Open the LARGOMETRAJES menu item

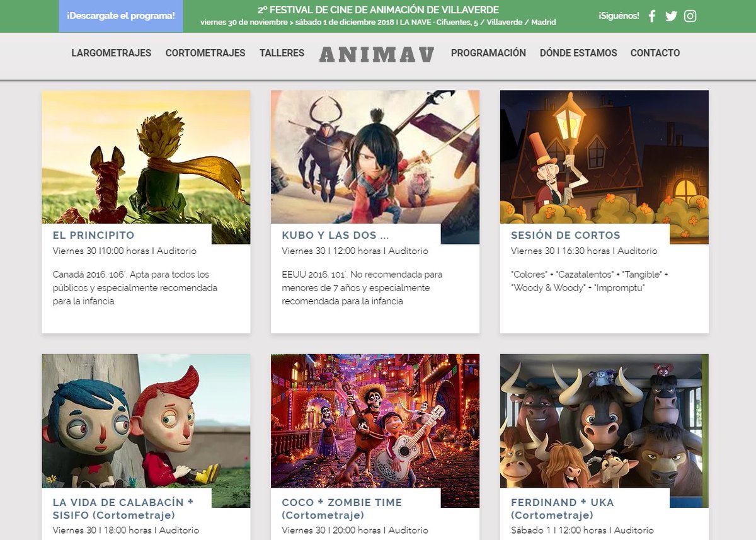click(x=112, y=53)
